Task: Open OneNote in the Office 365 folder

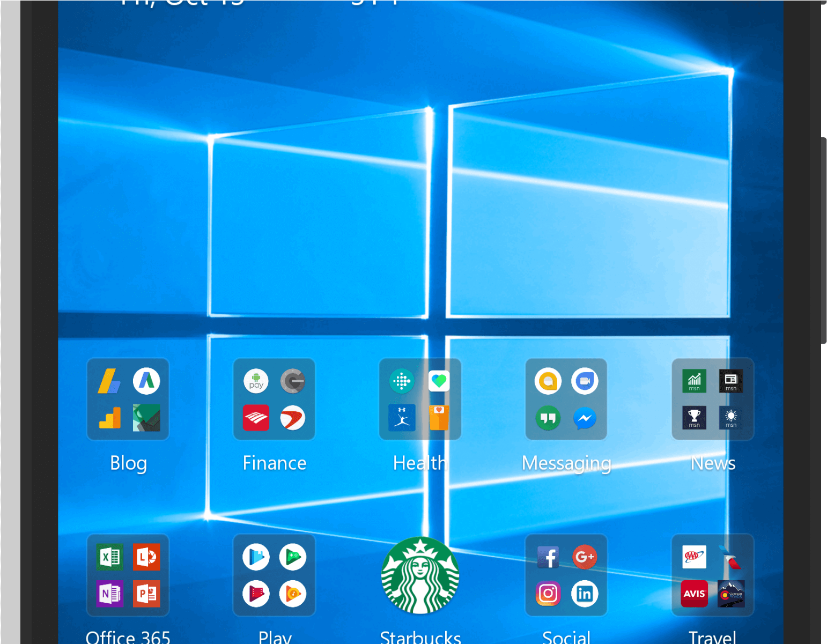Action: coord(110,594)
